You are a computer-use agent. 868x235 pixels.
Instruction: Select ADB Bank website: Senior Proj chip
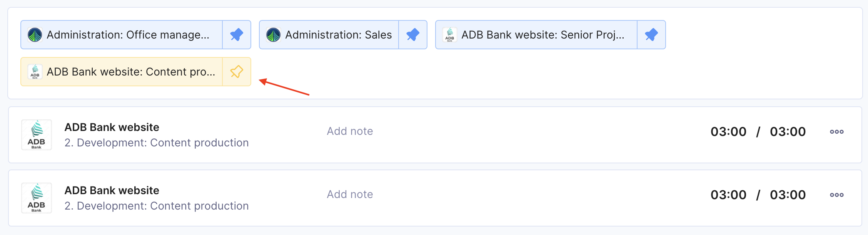click(x=536, y=35)
